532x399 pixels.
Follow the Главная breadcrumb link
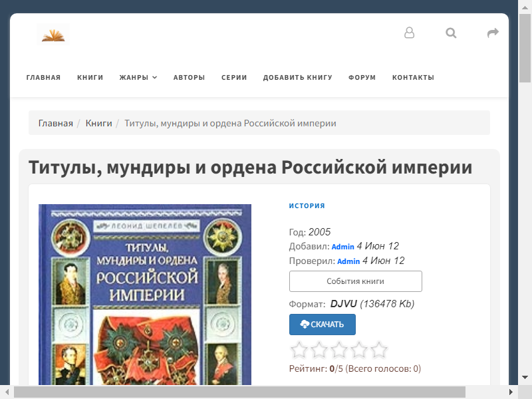point(56,123)
